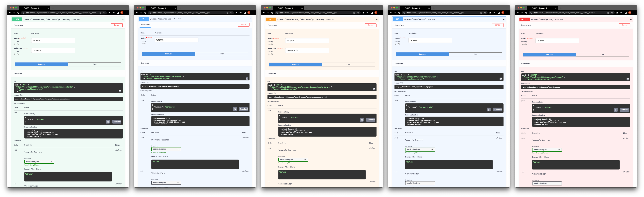Copy the curl command in the PUT window
The width and height of the screenshot is (644, 197).
coord(374,89)
